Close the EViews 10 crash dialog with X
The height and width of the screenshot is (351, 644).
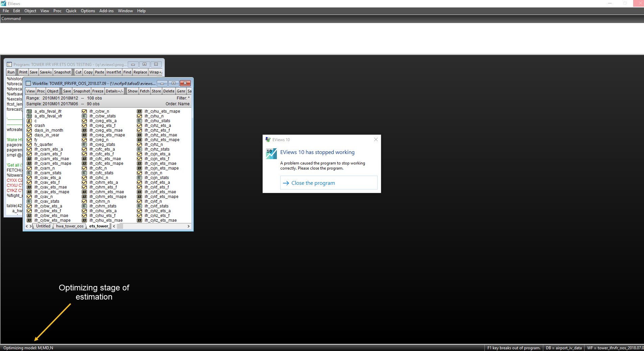[376, 139]
